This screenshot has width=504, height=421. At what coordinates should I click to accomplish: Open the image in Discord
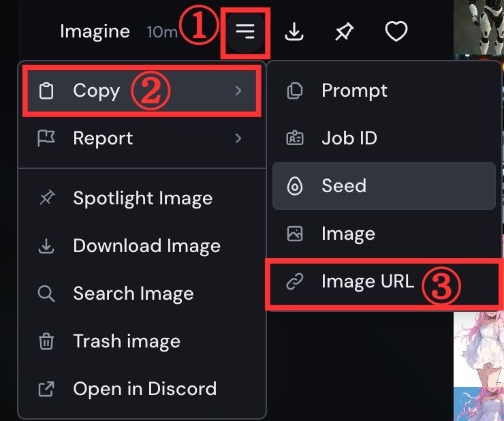pyautogui.click(x=144, y=389)
